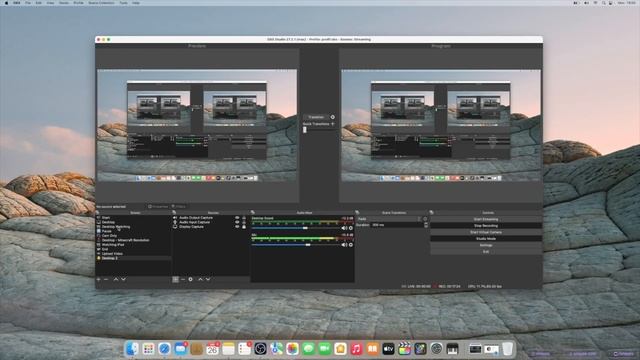Adjust Duration stepper arrows
The height and width of the screenshot is (360, 640).
point(426,225)
